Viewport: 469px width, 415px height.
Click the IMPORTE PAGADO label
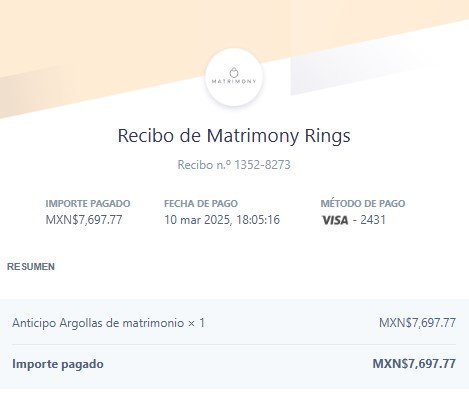[88, 203]
